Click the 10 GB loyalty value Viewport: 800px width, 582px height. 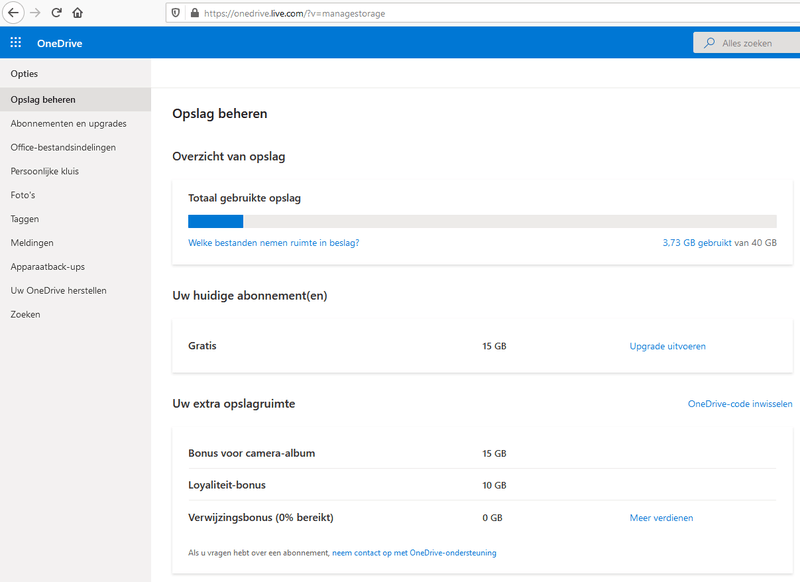tap(494, 486)
